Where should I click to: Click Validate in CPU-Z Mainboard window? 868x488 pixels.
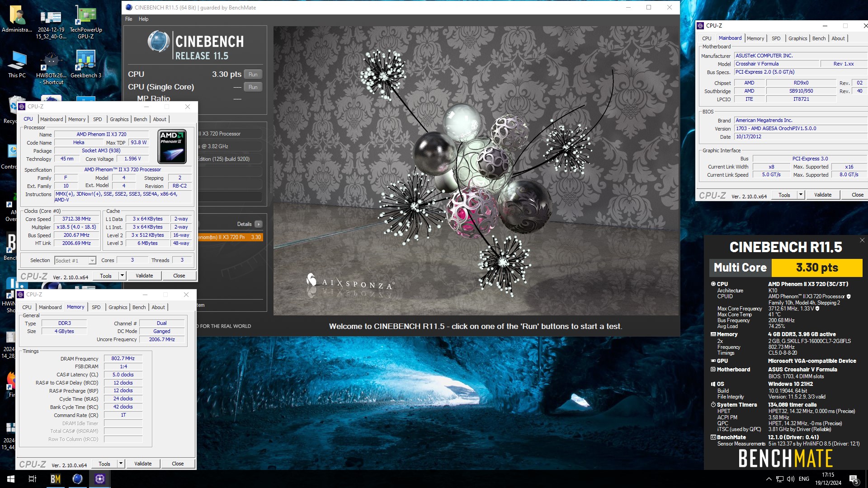(x=823, y=195)
